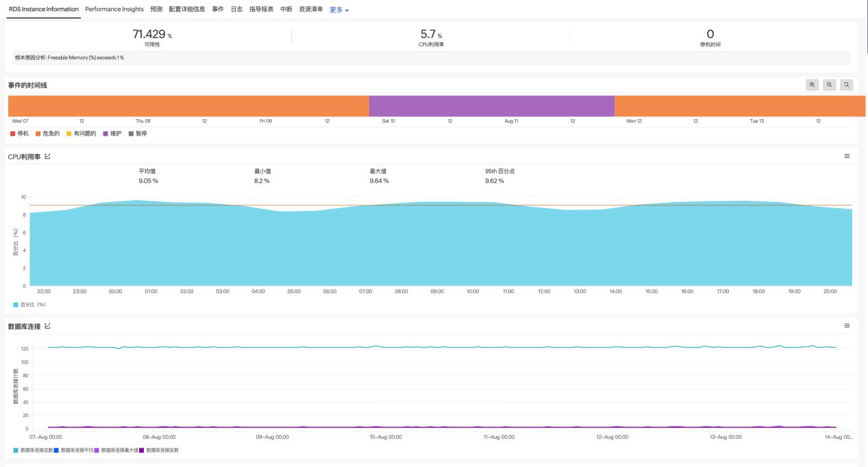This screenshot has height=467, width=868.
Task: Select the 资源清单 tab
Action: click(x=311, y=10)
